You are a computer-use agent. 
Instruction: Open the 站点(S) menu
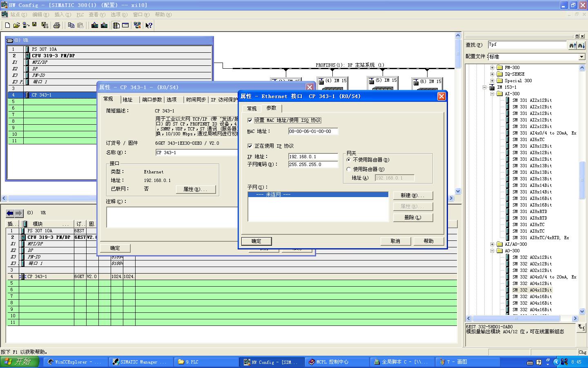pos(18,15)
